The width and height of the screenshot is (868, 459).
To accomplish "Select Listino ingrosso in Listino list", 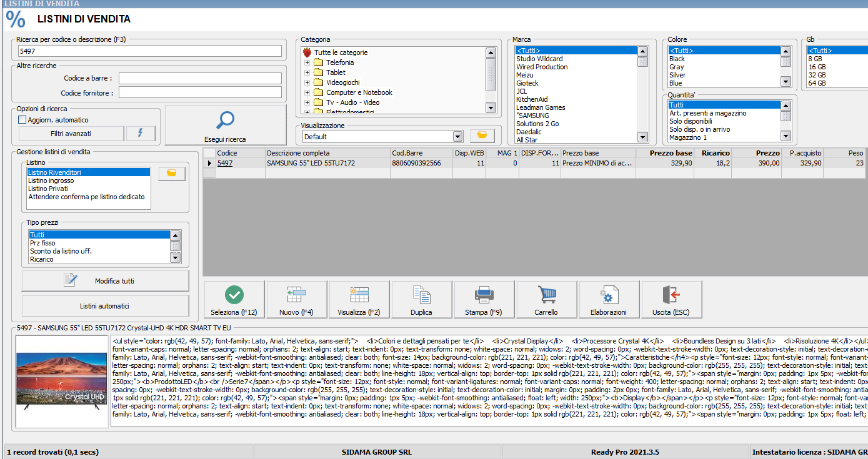I will [88, 180].
